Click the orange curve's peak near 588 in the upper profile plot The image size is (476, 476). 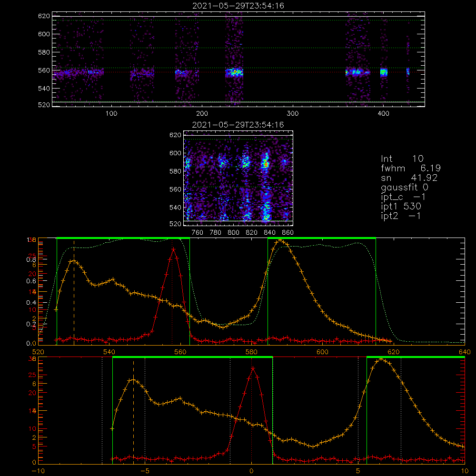[280, 240]
